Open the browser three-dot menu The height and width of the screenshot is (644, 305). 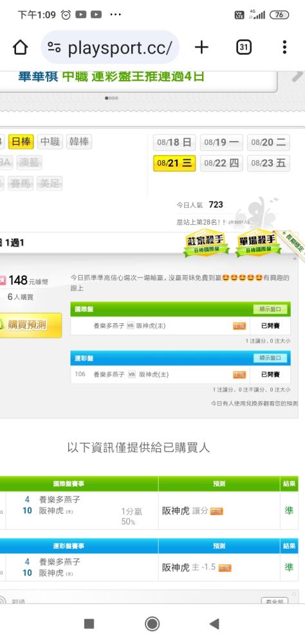point(284,48)
